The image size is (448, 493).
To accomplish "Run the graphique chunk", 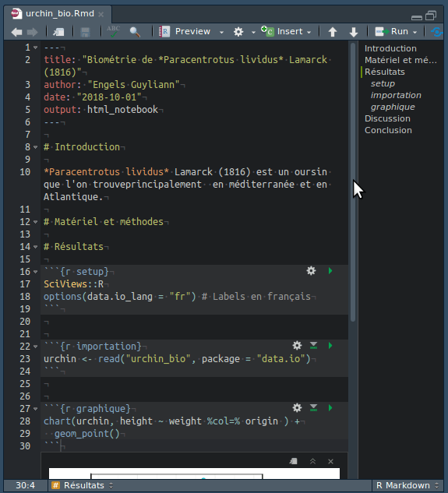I will [x=330, y=408].
